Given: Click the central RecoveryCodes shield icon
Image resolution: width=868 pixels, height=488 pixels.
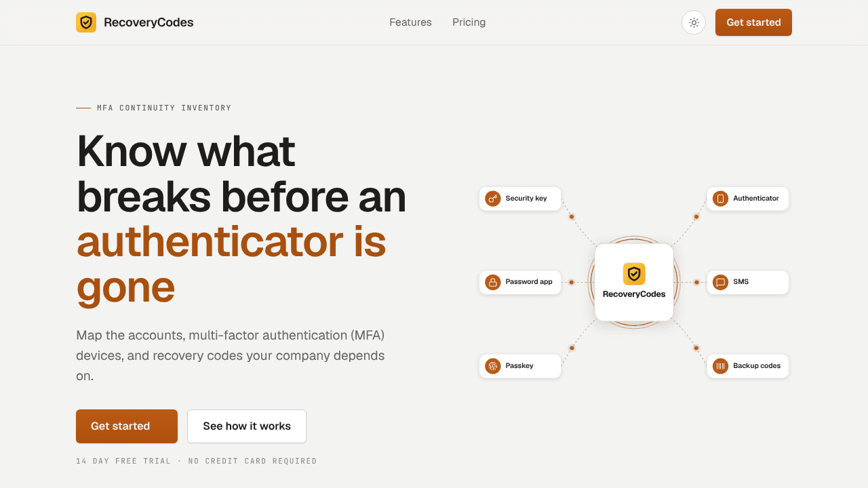Looking at the screenshot, I should click(x=634, y=274).
